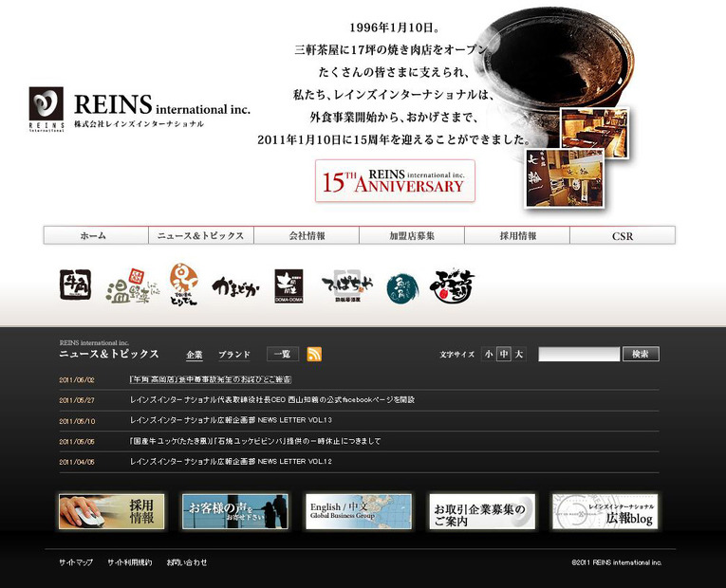
Task: Switch news filter to 企業
Action: 195,355
